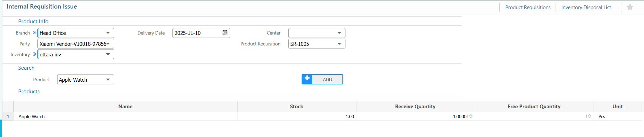Click the Delivery Date input field
The image size is (644, 137).
[x=197, y=33]
